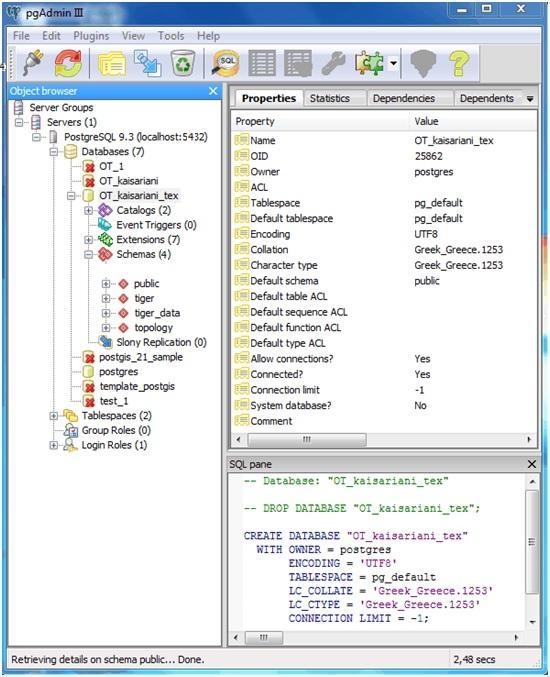Image resolution: width=550 pixels, height=677 pixels.
Task: Click the Connection limit property row
Action: coord(384,390)
